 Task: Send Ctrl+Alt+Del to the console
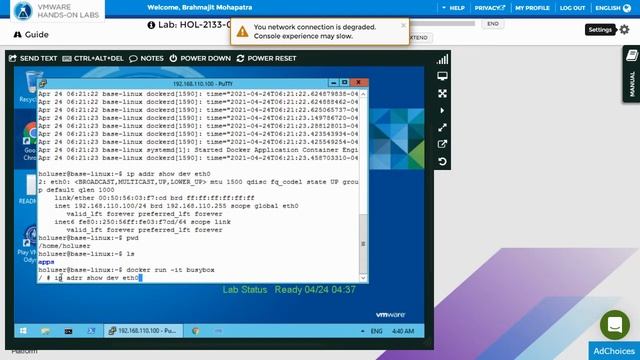pyautogui.click(x=93, y=58)
